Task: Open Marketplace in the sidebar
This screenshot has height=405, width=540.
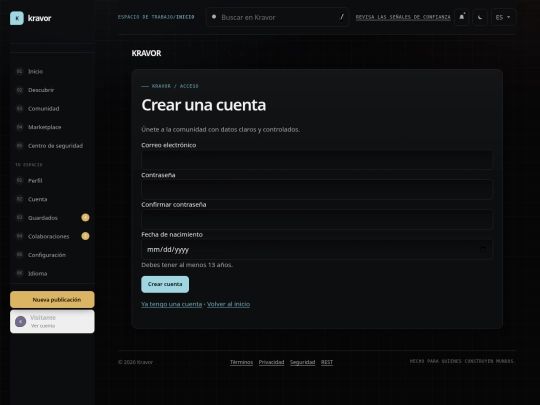Action: [x=52, y=127]
